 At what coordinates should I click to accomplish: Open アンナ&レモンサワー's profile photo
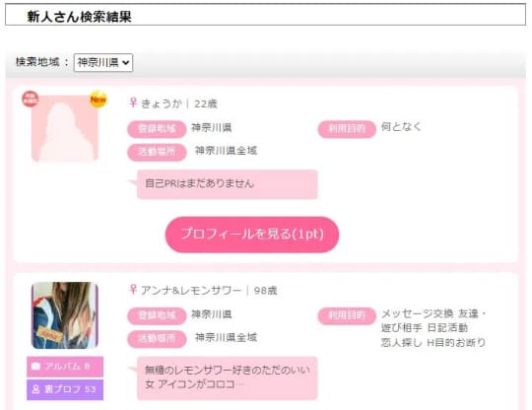[64, 315]
